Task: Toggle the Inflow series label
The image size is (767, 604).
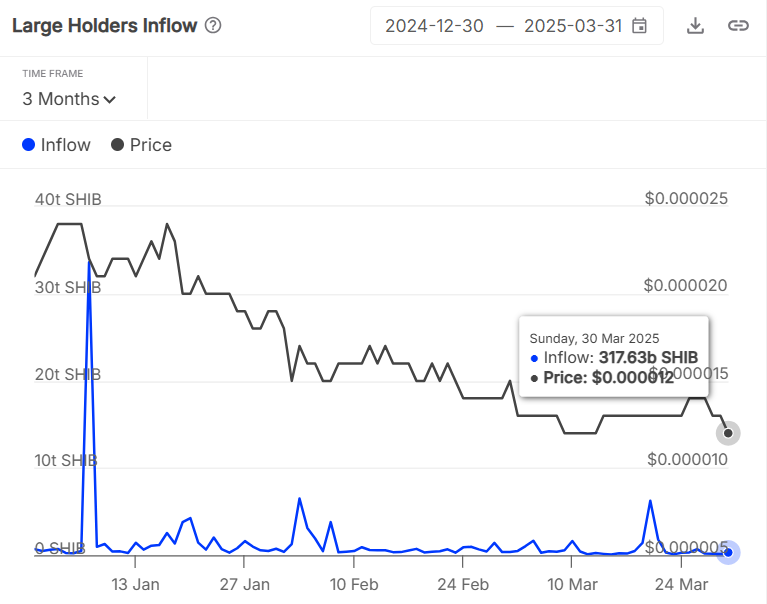Action: pos(66,145)
